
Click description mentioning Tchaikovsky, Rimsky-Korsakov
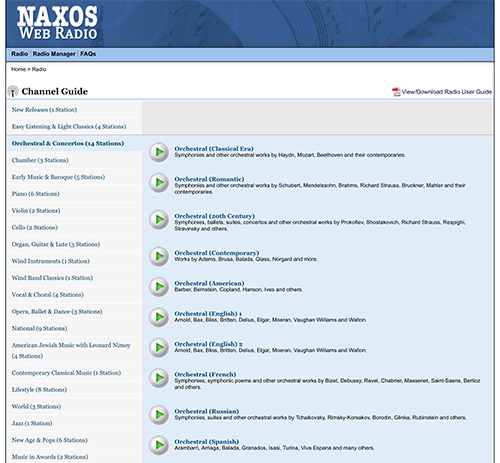point(320,418)
